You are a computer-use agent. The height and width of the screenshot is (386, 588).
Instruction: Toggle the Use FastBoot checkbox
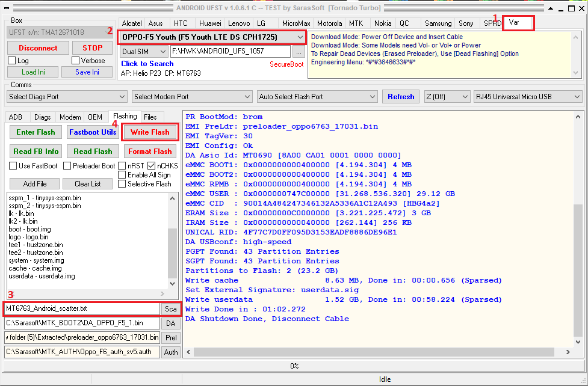(x=13, y=166)
